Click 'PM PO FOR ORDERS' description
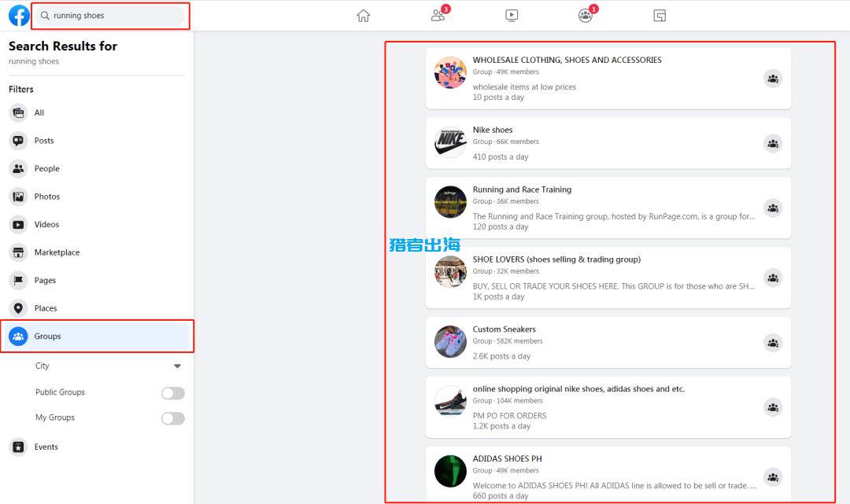This screenshot has width=850, height=504. point(509,416)
